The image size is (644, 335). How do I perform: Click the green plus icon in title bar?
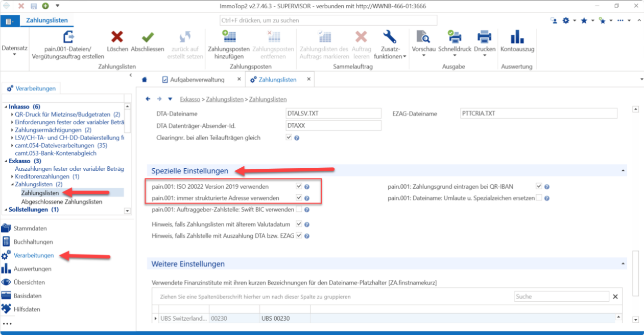45,6
